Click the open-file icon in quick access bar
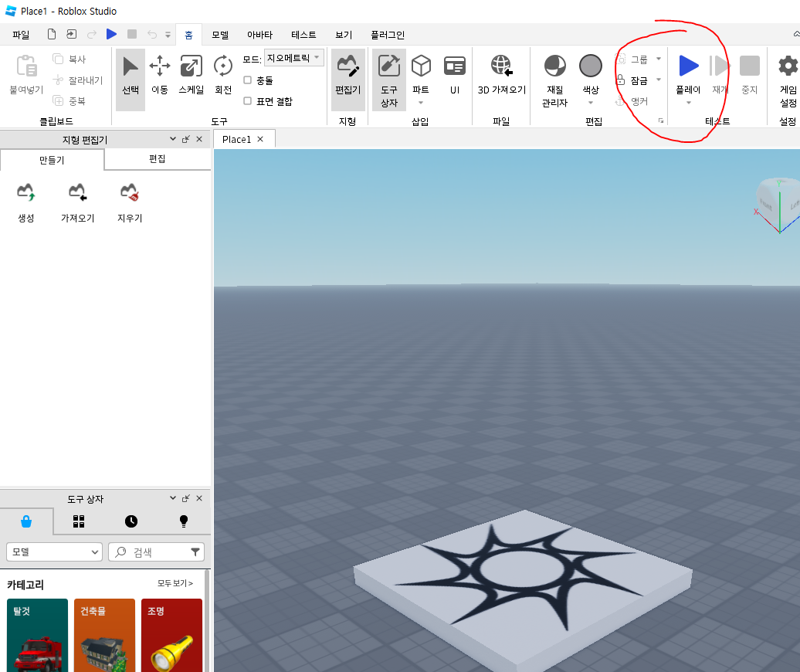This screenshot has width=800, height=672. point(71,34)
